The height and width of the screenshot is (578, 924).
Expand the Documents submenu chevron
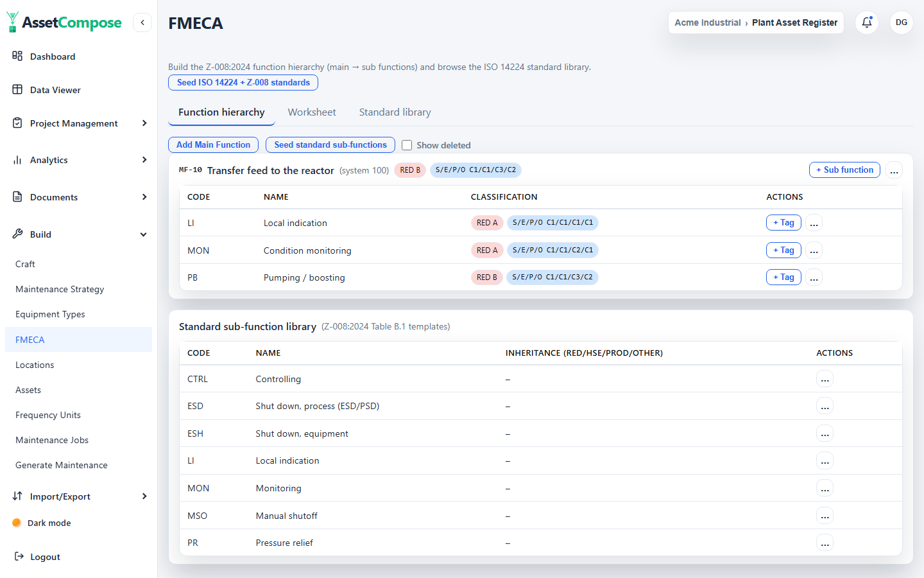pos(144,197)
